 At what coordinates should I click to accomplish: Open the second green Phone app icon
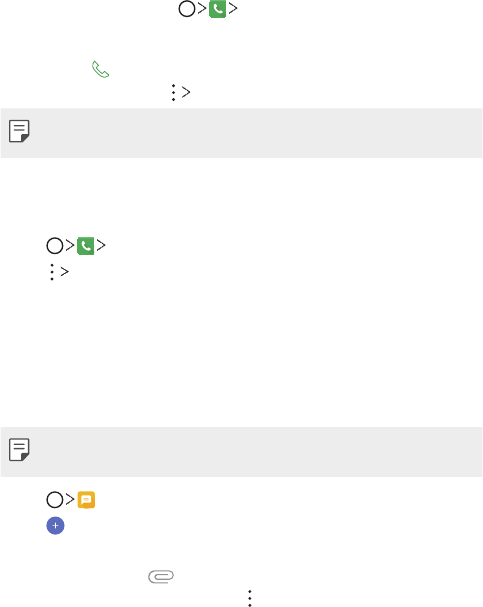86,246
